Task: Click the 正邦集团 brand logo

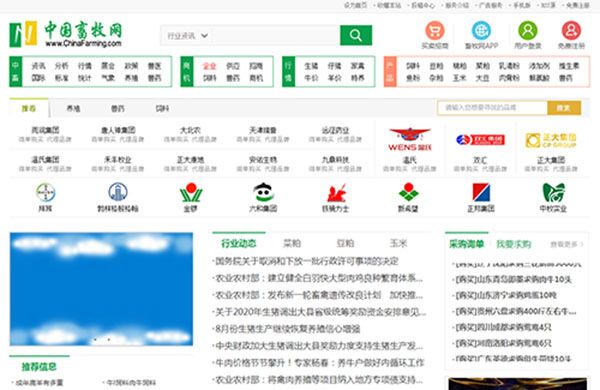Action: 481,192
